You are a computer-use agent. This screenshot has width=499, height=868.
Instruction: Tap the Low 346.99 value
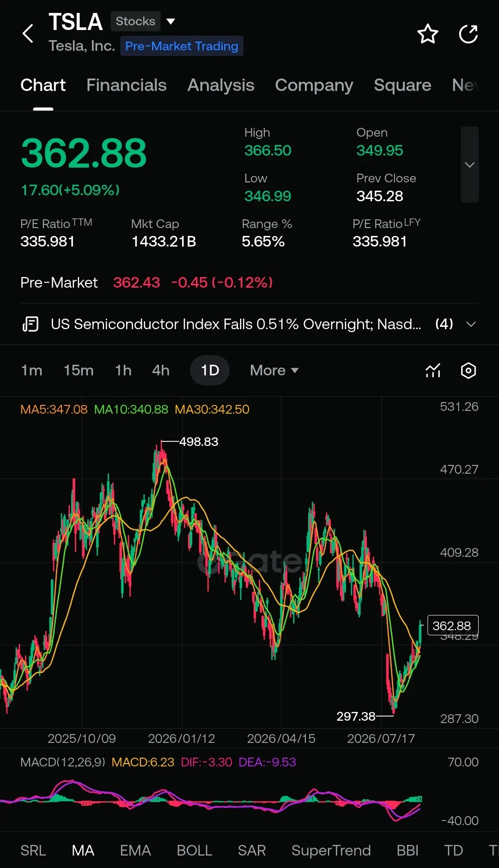(x=268, y=196)
